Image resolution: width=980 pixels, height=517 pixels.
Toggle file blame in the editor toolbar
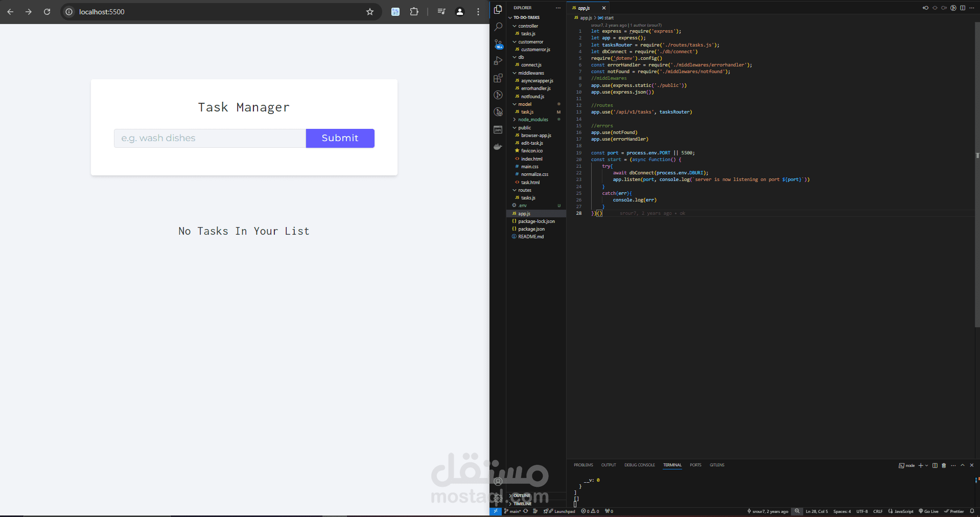[x=953, y=8]
